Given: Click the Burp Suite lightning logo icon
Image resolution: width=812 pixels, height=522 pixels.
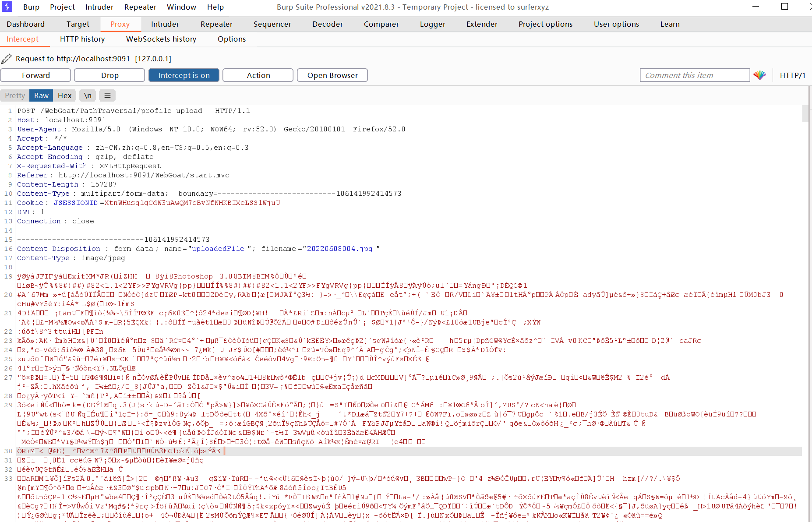Looking at the screenshot, I should pos(7,7).
